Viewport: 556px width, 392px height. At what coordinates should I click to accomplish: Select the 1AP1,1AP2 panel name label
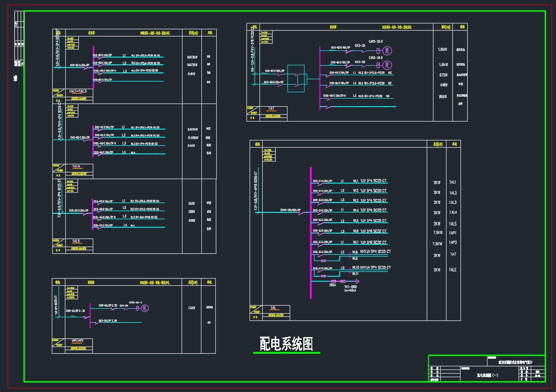click(x=78, y=341)
